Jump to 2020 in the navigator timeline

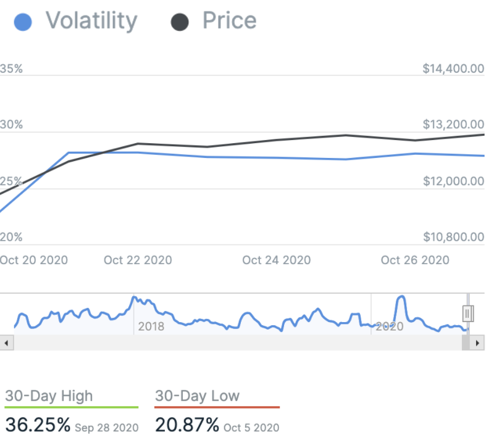click(389, 326)
